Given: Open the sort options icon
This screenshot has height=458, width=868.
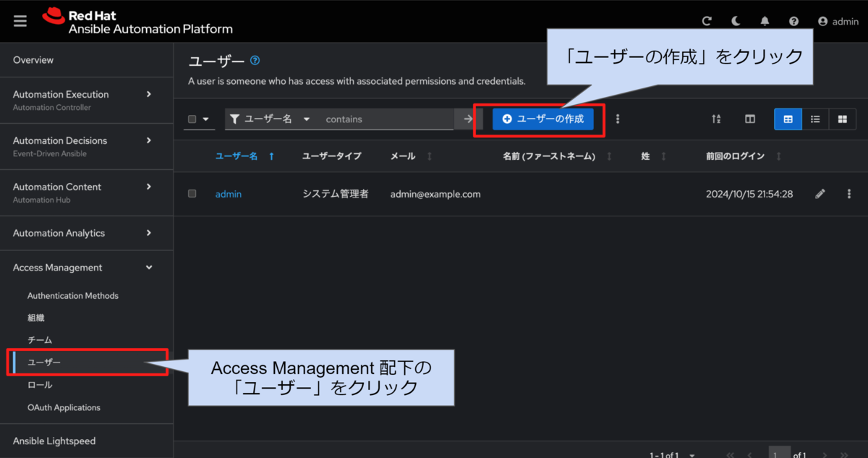Looking at the screenshot, I should (x=716, y=119).
